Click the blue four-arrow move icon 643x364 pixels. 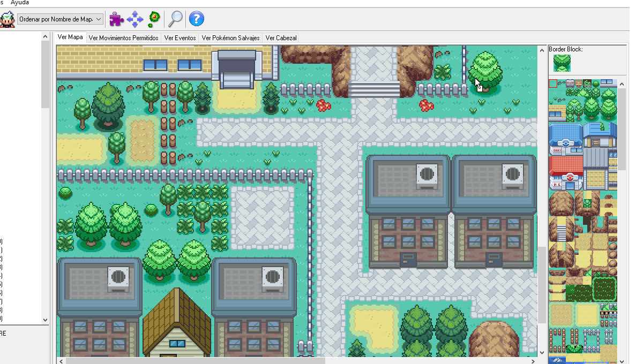pos(134,19)
